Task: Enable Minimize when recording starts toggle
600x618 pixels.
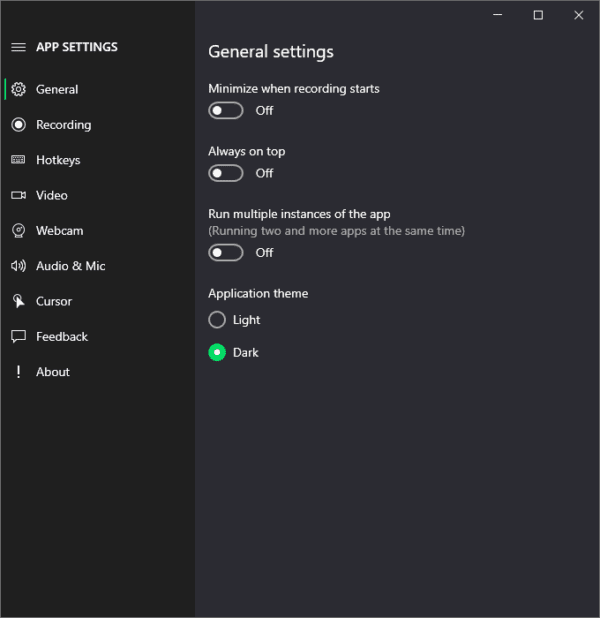Action: coord(226,111)
